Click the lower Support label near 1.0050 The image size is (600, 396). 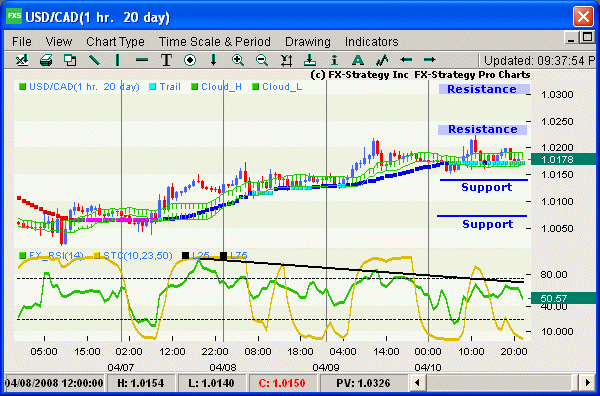click(488, 224)
